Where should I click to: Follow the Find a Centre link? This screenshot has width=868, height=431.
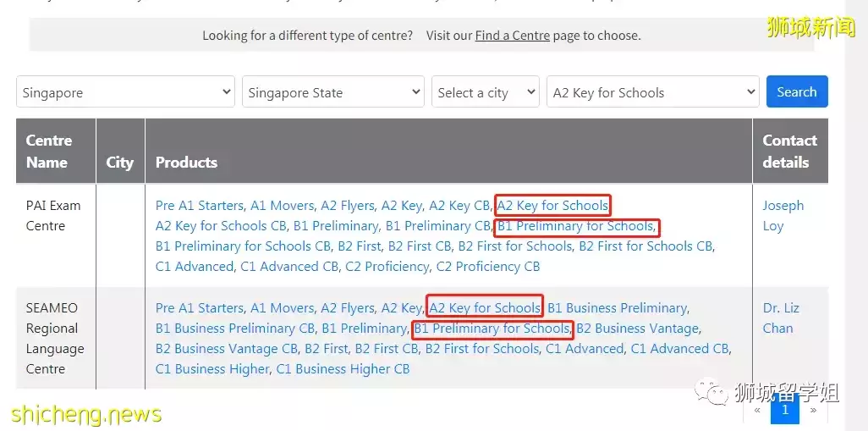[512, 36]
